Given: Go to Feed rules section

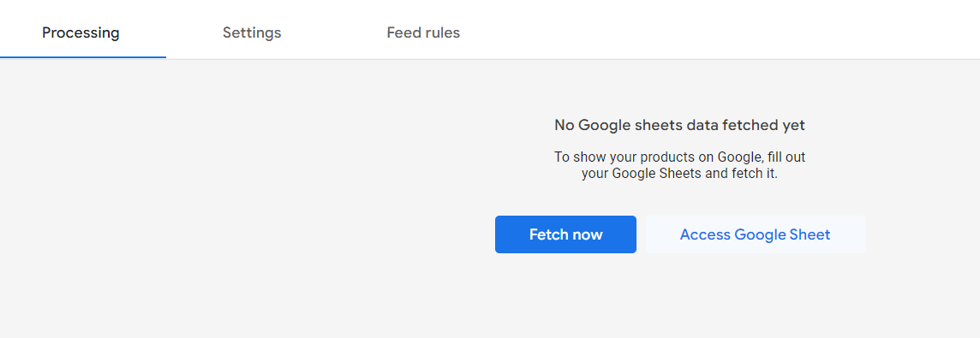Looking at the screenshot, I should pyautogui.click(x=423, y=33).
